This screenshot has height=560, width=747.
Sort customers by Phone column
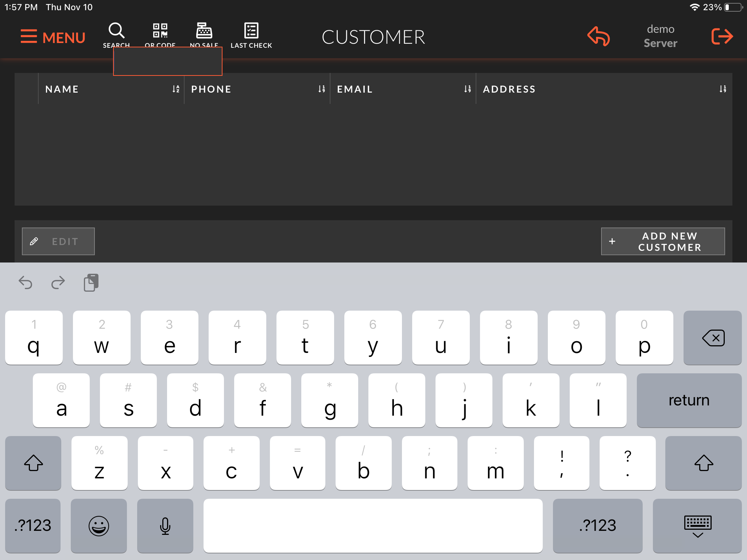click(x=321, y=89)
